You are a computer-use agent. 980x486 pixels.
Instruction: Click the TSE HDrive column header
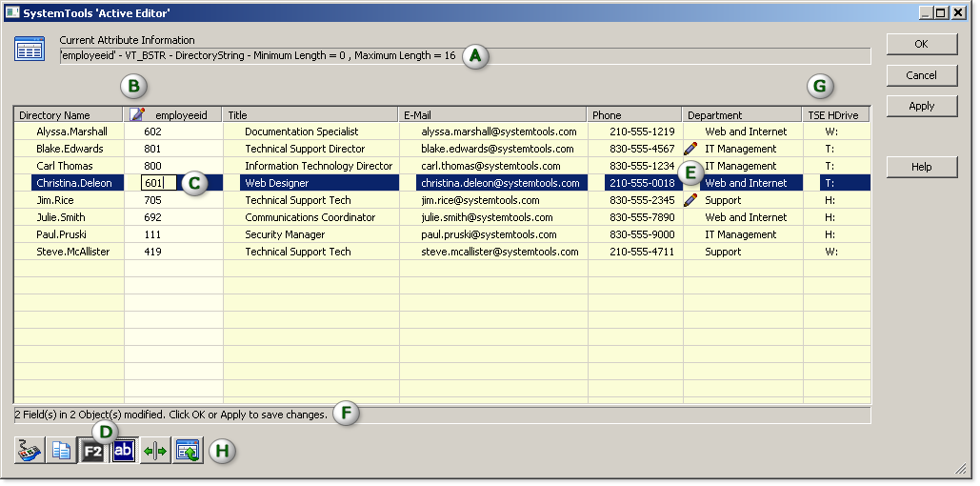point(836,115)
